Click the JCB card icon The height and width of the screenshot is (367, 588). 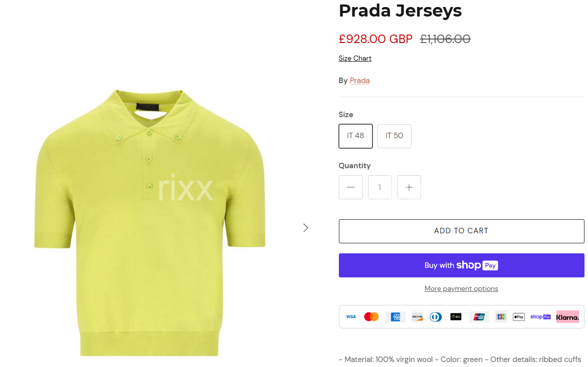501,317
